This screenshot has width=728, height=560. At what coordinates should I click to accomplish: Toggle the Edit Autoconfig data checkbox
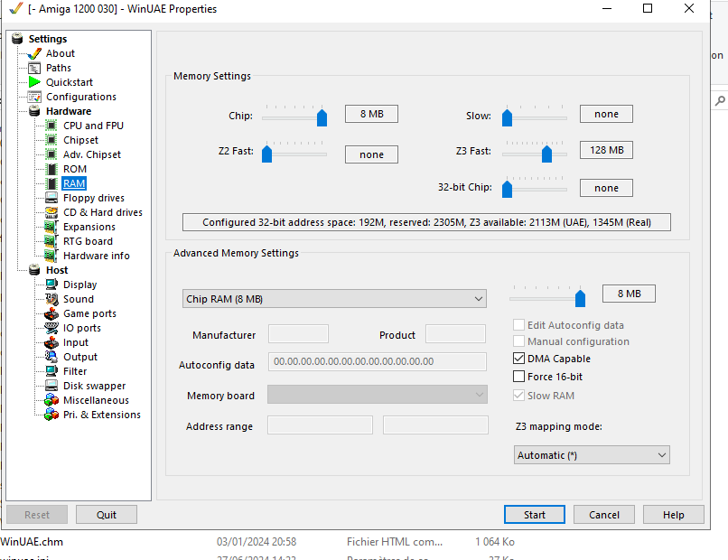click(x=518, y=324)
